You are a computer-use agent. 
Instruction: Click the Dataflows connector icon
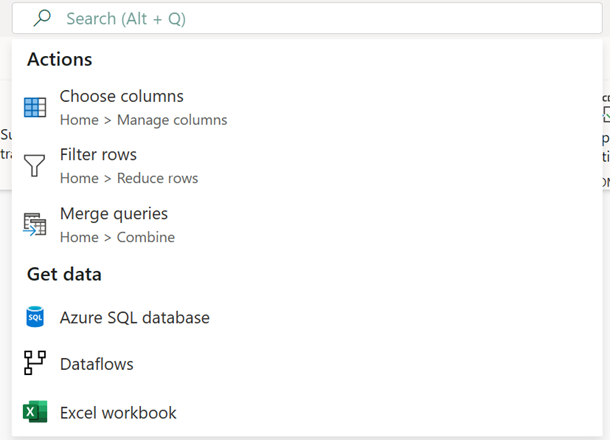coord(35,364)
